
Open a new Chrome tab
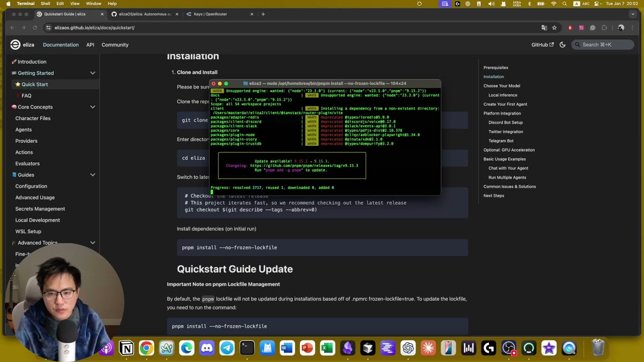click(263, 14)
